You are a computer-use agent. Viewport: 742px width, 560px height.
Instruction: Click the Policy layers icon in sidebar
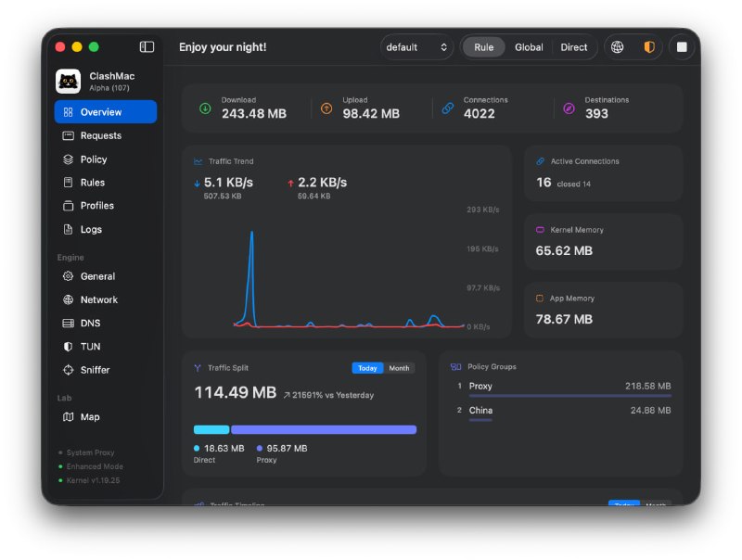point(68,159)
